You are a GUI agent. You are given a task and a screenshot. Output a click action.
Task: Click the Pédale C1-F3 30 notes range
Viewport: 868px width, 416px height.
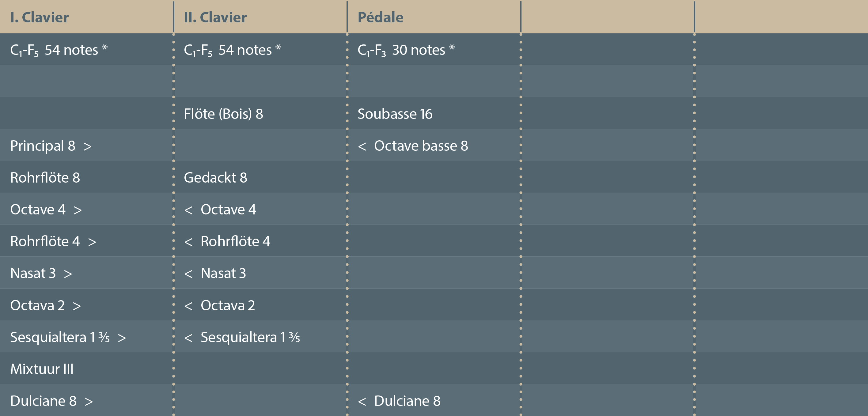pyautogui.click(x=406, y=50)
